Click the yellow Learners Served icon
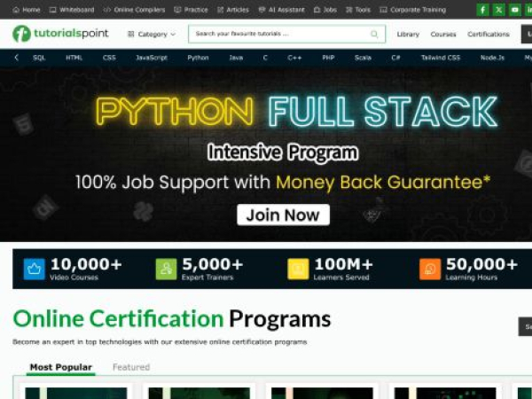This screenshot has height=399, width=532. pos(298,269)
